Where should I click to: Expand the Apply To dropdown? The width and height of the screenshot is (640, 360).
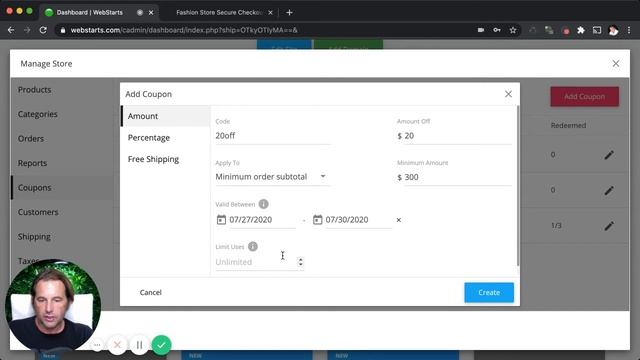[x=272, y=177]
